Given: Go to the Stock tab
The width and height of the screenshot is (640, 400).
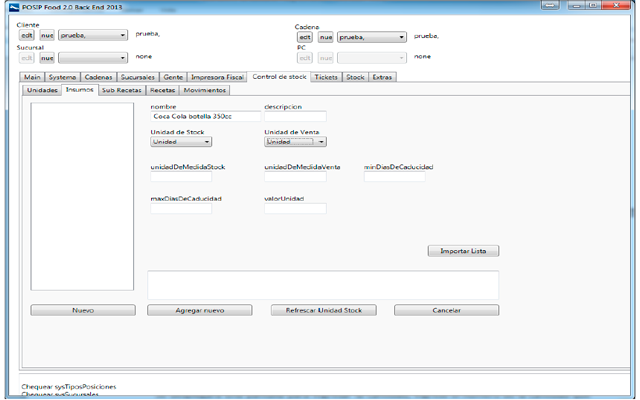Looking at the screenshot, I should (355, 77).
